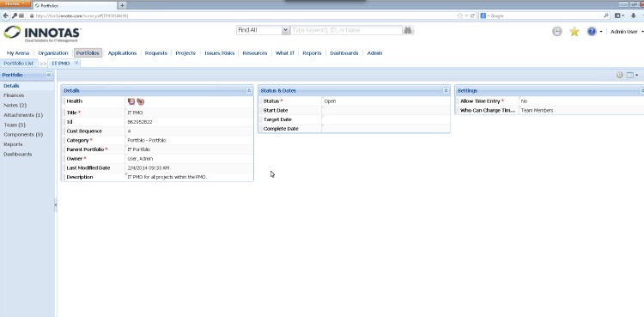Click the sidebar splitter collapse handle

pyautogui.click(x=56, y=204)
